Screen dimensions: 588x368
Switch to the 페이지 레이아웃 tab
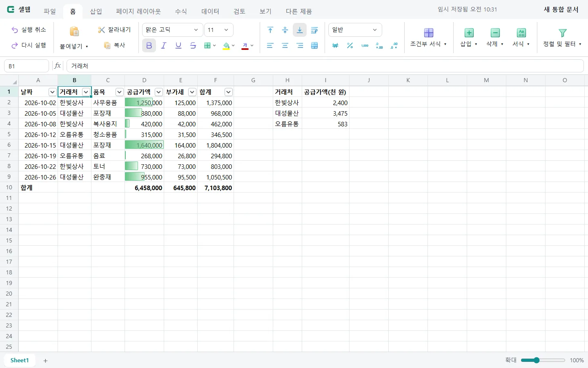coord(138,11)
